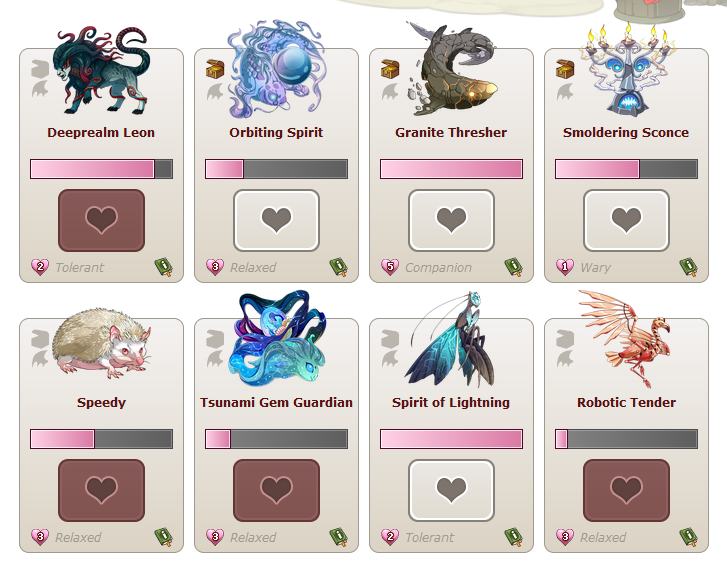Open green info book on Robotic Tender card
The image size is (727, 567).
tap(689, 537)
